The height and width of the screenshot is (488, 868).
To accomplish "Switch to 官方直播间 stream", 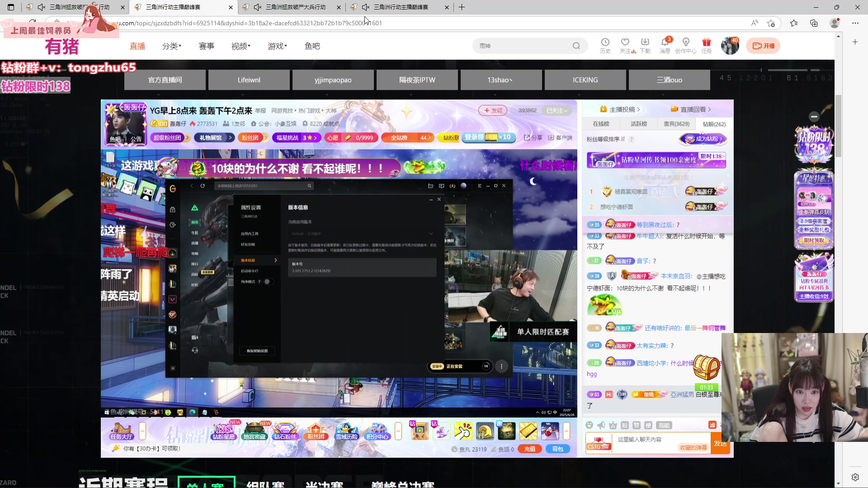I will click(x=165, y=80).
